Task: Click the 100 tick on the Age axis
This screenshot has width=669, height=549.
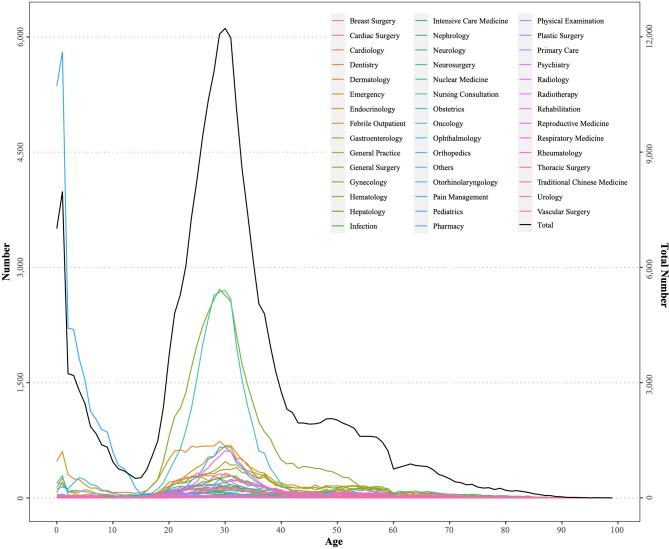Action: 617,530
